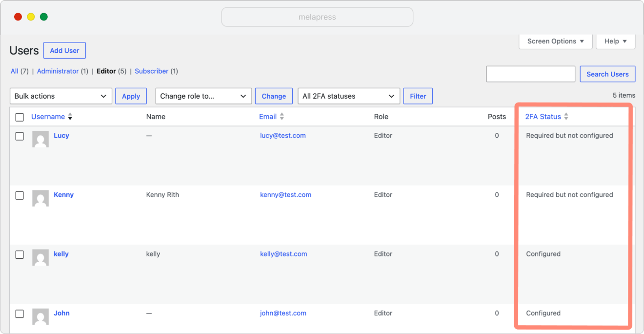The height and width of the screenshot is (334, 644).
Task: Click John's avatar thumbnail
Action: (40, 316)
